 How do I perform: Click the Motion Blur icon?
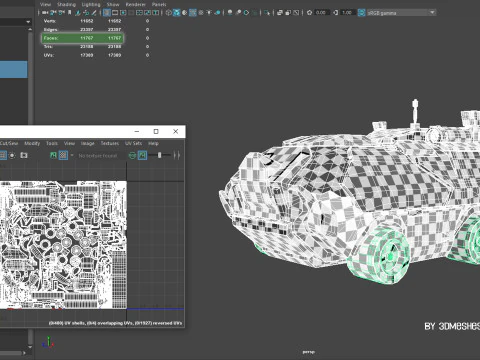[239, 13]
